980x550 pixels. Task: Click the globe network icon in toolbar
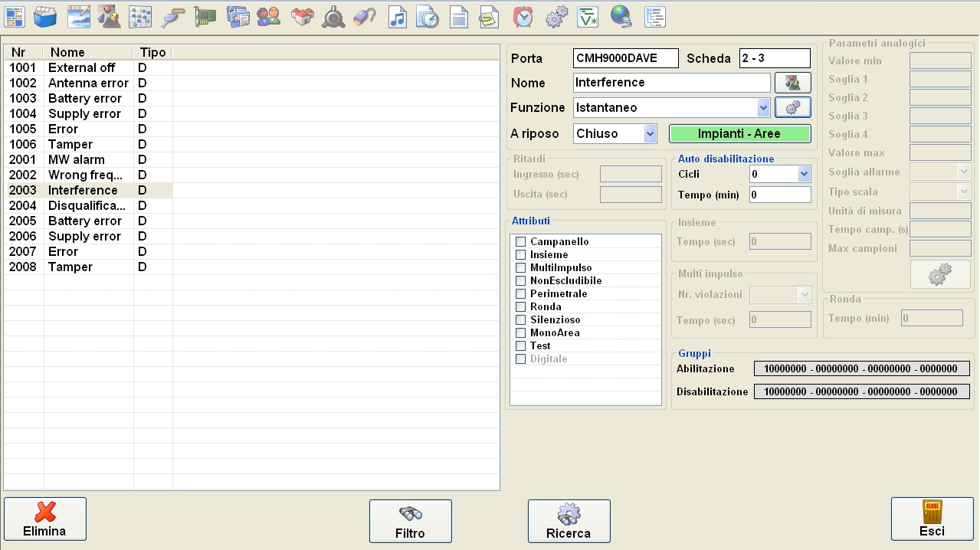pos(621,17)
